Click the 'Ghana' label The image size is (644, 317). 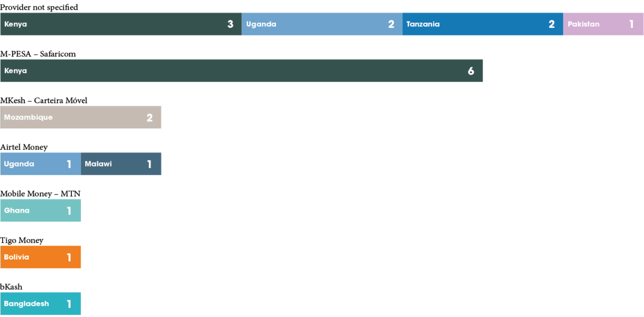(x=17, y=211)
